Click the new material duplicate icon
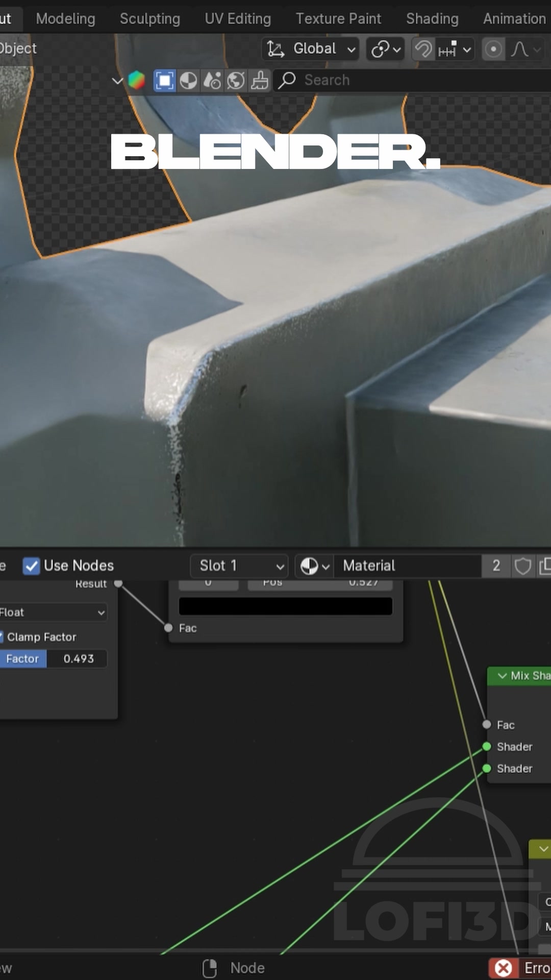This screenshot has width=551, height=980. [x=544, y=566]
